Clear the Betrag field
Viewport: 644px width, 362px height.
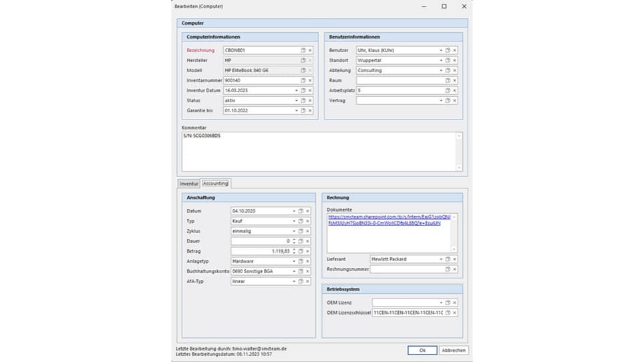[x=307, y=251]
